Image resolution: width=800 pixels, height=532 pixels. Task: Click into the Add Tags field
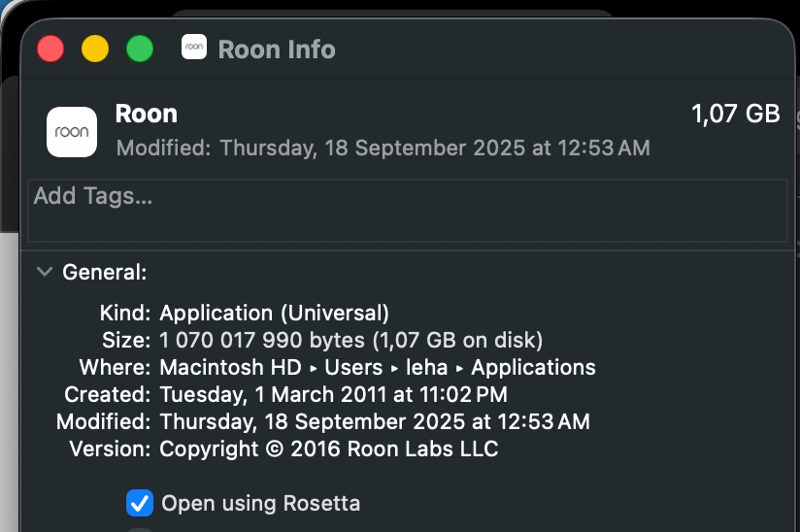407,209
